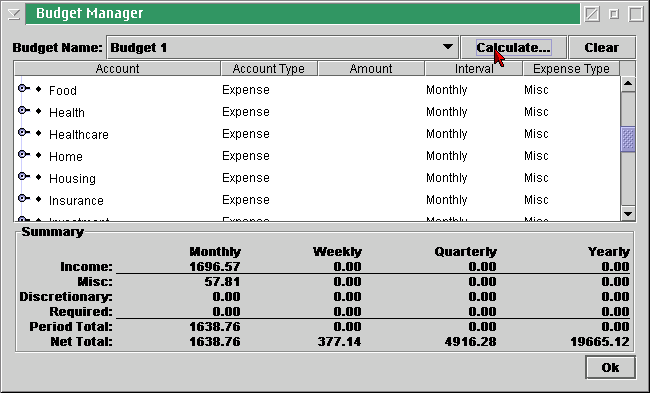650x393 pixels.
Task: Click Misc monthly value 57.81
Action: [x=222, y=282]
